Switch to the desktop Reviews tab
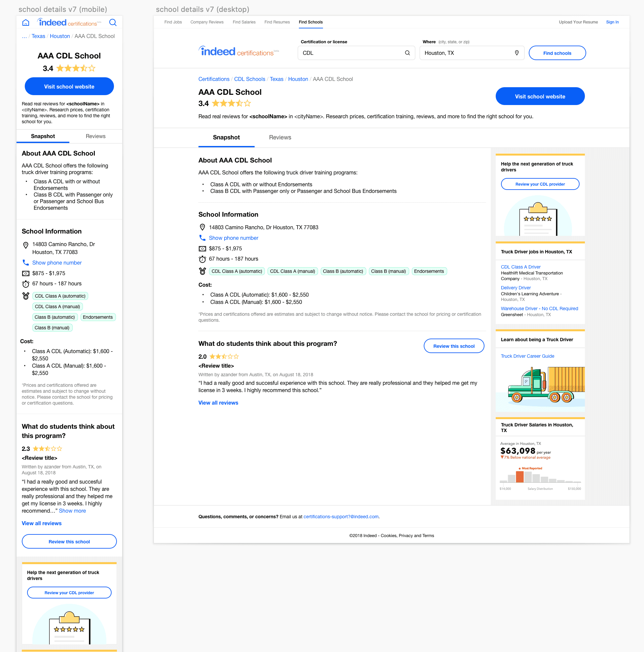Image resolution: width=644 pixels, height=652 pixels. click(x=280, y=137)
